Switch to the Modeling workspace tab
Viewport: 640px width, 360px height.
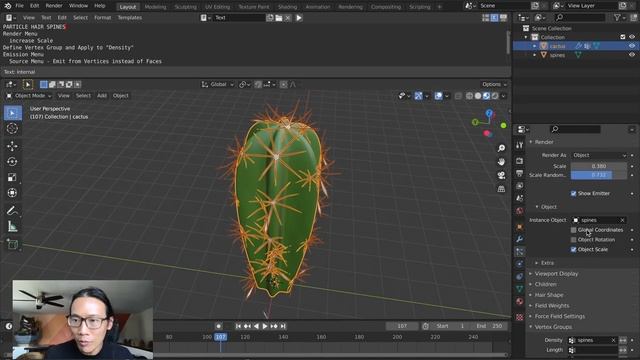156,7
